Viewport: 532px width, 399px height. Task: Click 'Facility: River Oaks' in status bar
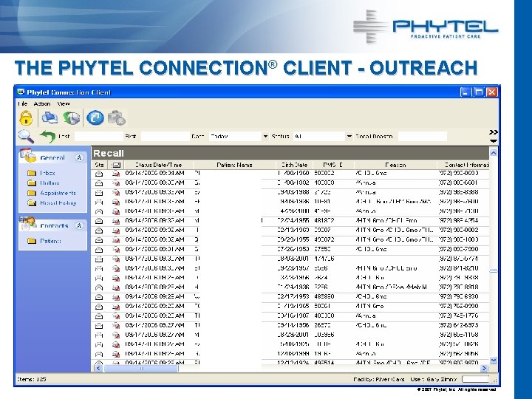(379, 379)
